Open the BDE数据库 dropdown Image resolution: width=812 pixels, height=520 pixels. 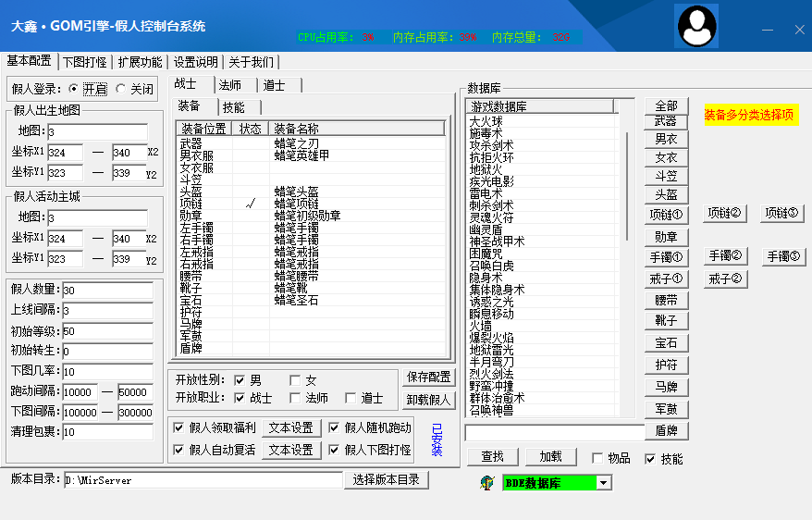click(603, 483)
